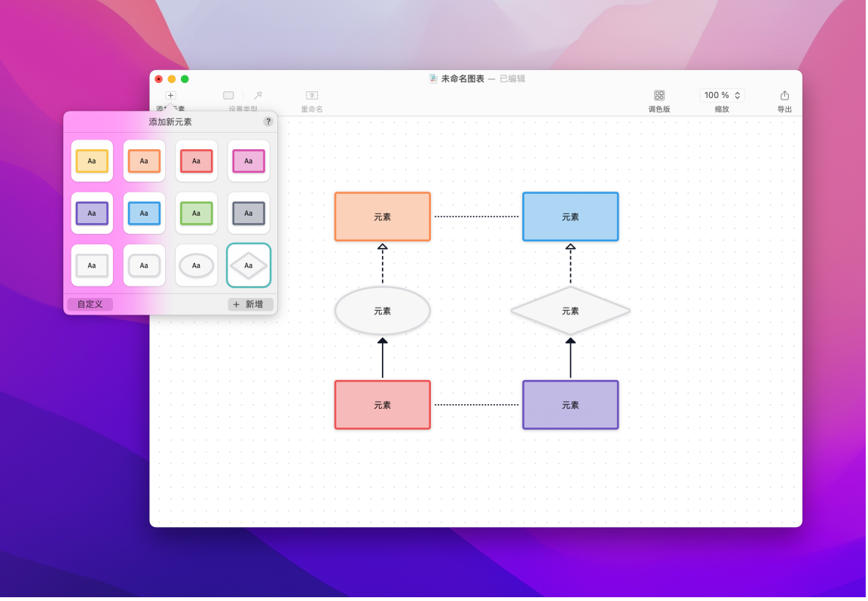The image size is (868, 601).
Task: Select the purple element box on canvas
Action: coord(570,405)
